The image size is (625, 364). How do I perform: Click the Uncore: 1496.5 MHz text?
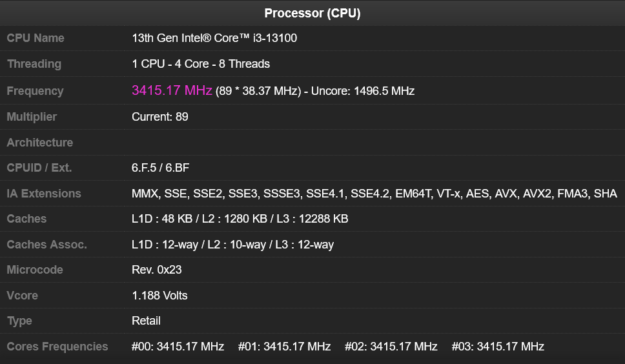(x=363, y=91)
